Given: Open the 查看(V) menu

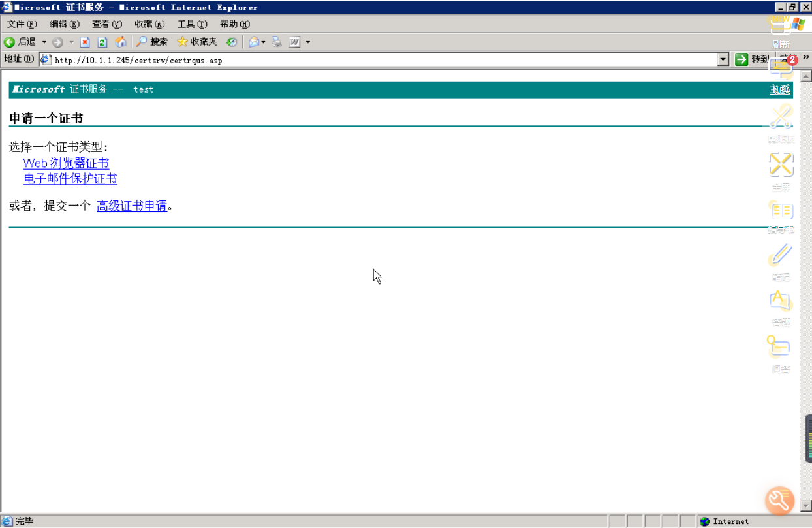Looking at the screenshot, I should point(107,24).
